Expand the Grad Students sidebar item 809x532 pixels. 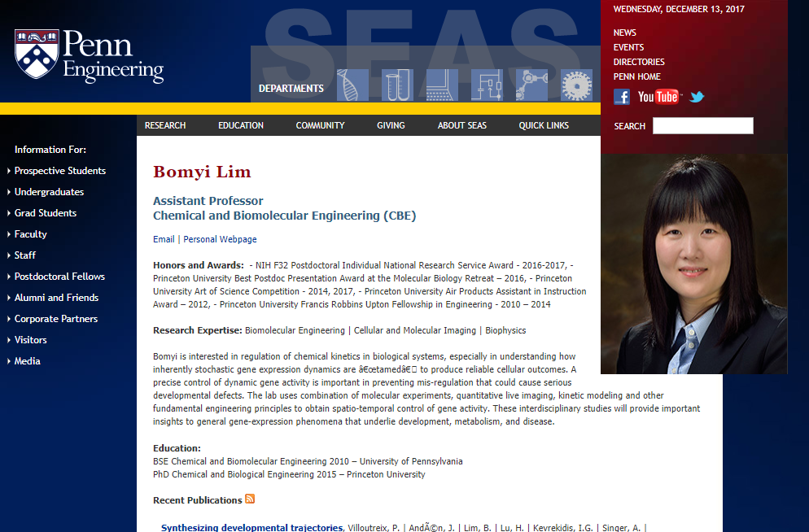pyautogui.click(x=46, y=213)
